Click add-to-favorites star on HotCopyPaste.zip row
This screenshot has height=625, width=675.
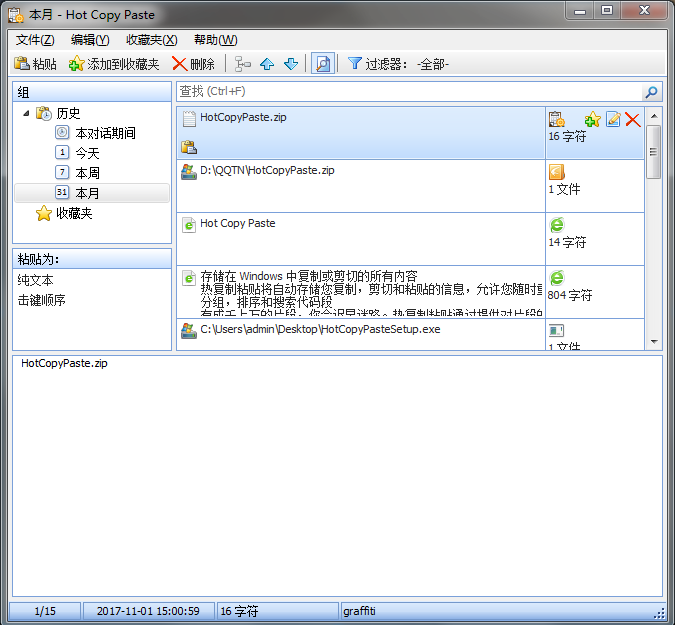point(593,119)
